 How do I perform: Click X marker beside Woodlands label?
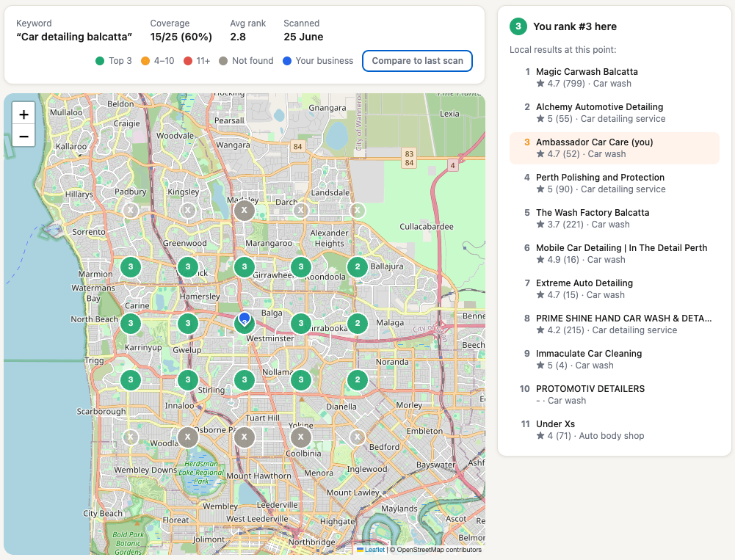(x=187, y=437)
